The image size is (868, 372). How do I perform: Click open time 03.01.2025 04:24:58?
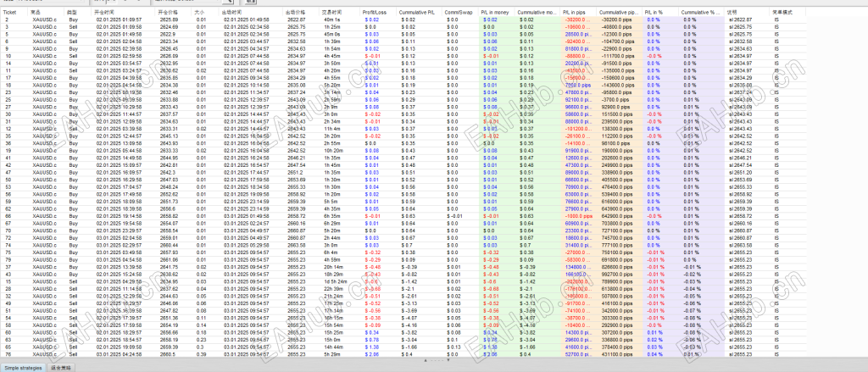click(x=119, y=353)
